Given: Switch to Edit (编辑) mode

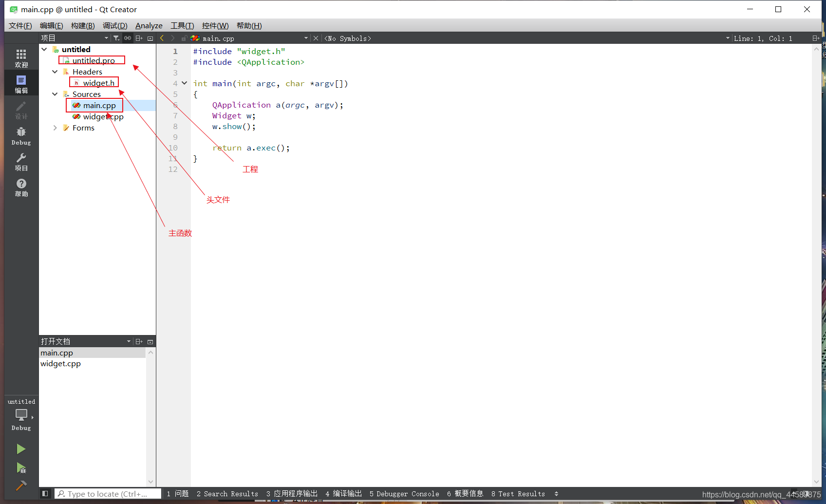Looking at the screenshot, I should 21,84.
